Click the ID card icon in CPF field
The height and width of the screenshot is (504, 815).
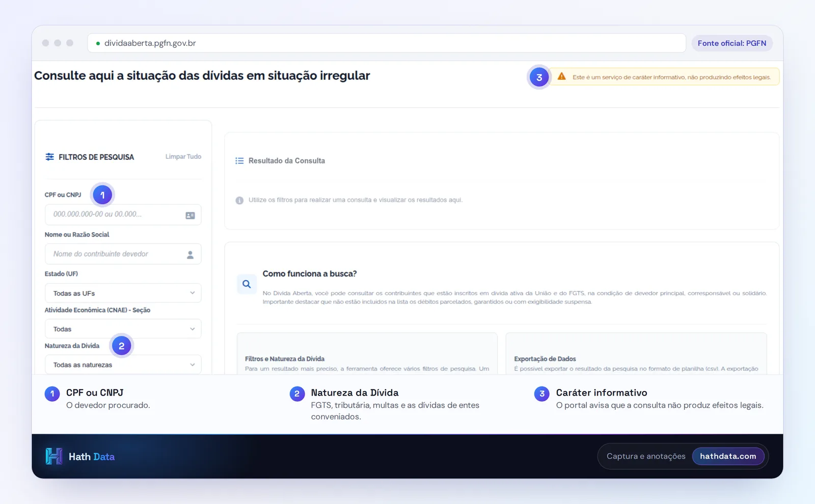click(190, 215)
